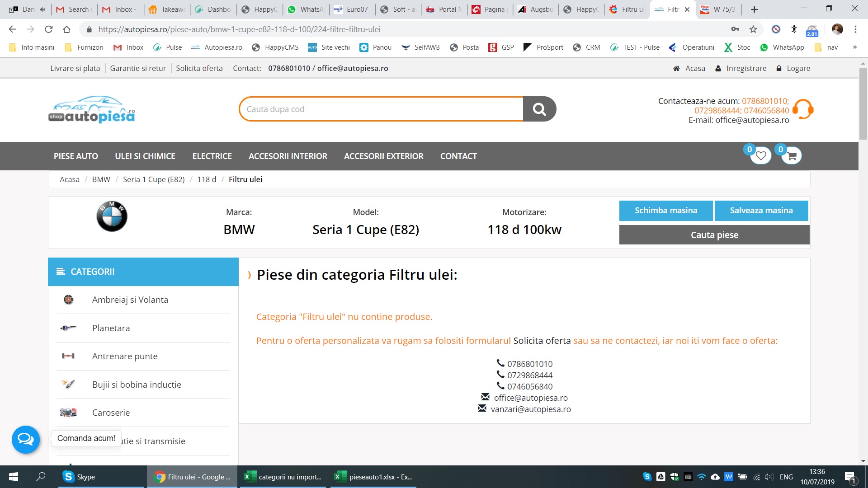868x488 pixels.
Task: Open pieseauto1.xlsx Excel taskbar window
Action: pyautogui.click(x=374, y=477)
